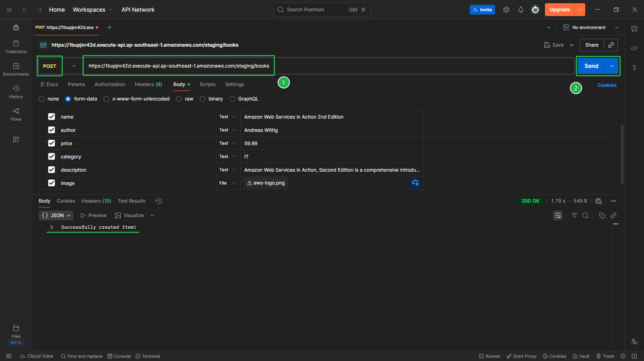Change name field type dropdown
644x361 pixels.
(227, 117)
